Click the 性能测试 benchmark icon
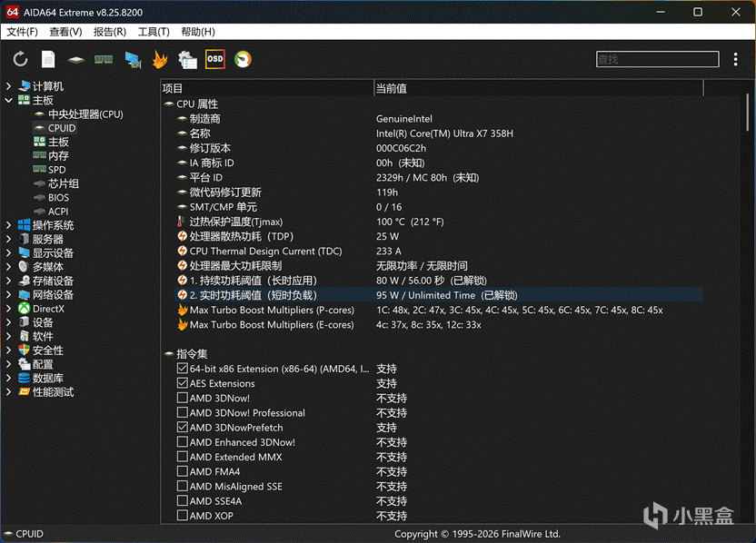 [x=25, y=391]
